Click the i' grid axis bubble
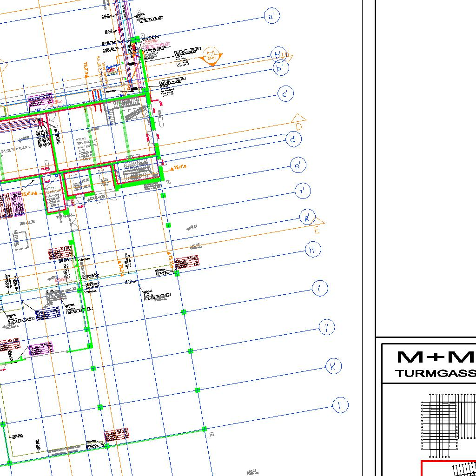The height and width of the screenshot is (476, 476). point(320,289)
